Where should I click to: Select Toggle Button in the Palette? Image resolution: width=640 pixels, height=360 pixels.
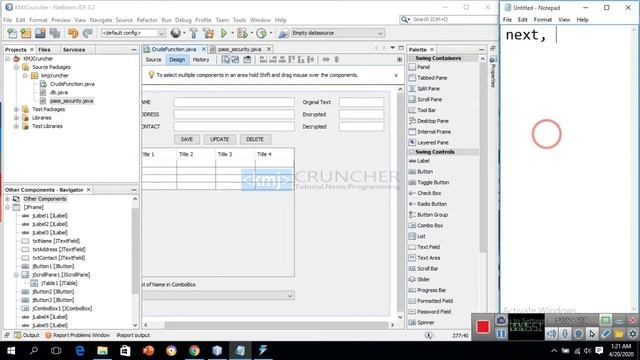point(433,182)
